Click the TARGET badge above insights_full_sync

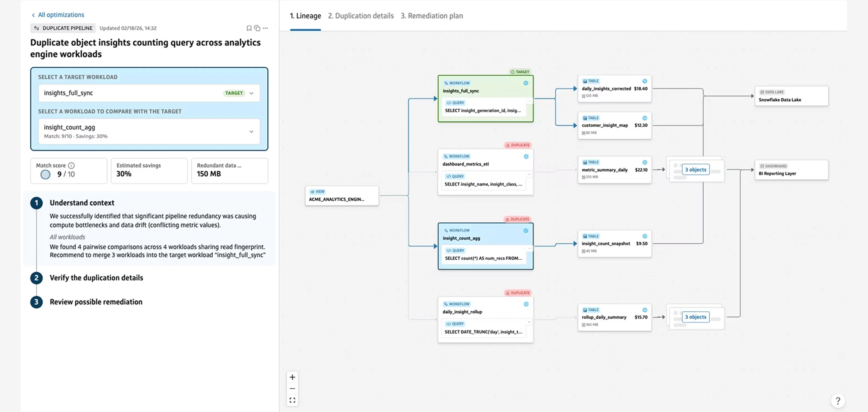point(520,72)
